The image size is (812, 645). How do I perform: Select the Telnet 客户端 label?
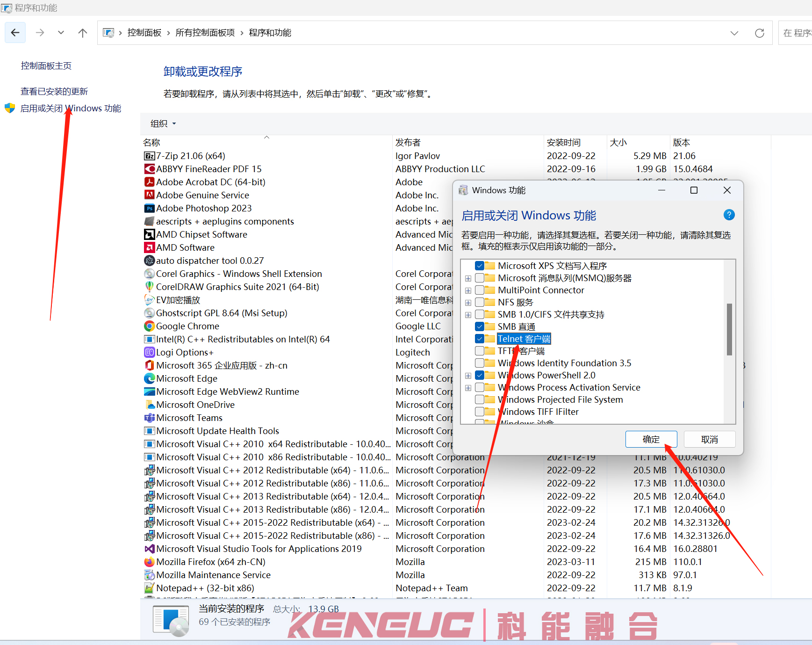click(x=524, y=339)
